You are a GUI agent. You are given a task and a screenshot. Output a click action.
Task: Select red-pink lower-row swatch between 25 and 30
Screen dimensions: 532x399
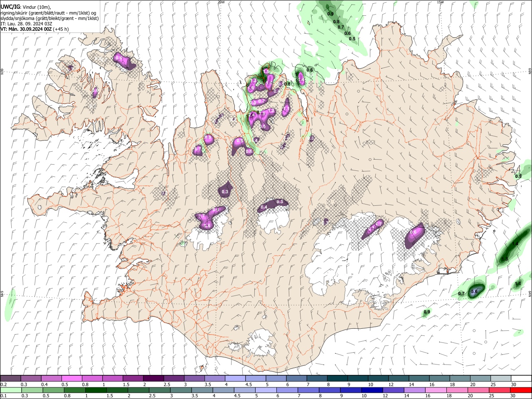coord(499,390)
